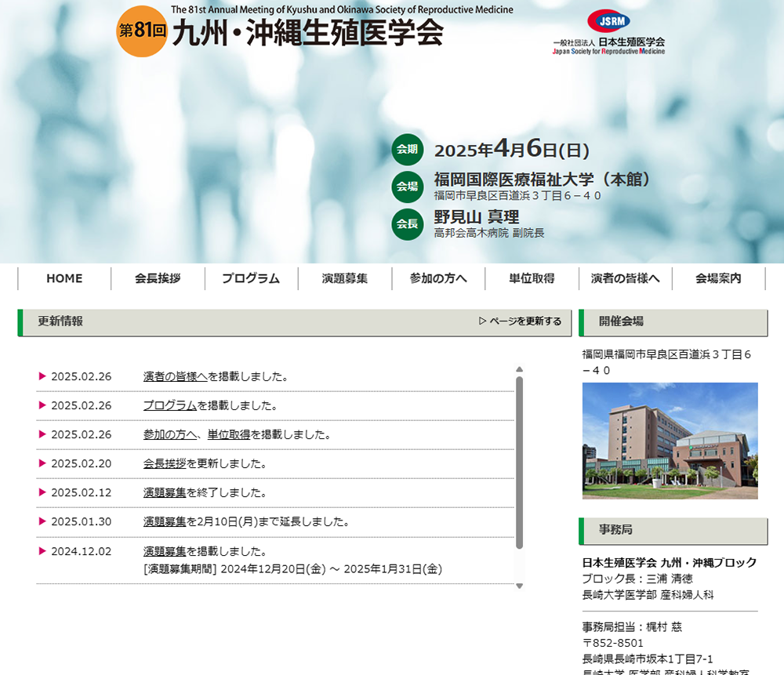Follow the 演者の皆様へ link dated 2025.02.26

(x=175, y=376)
